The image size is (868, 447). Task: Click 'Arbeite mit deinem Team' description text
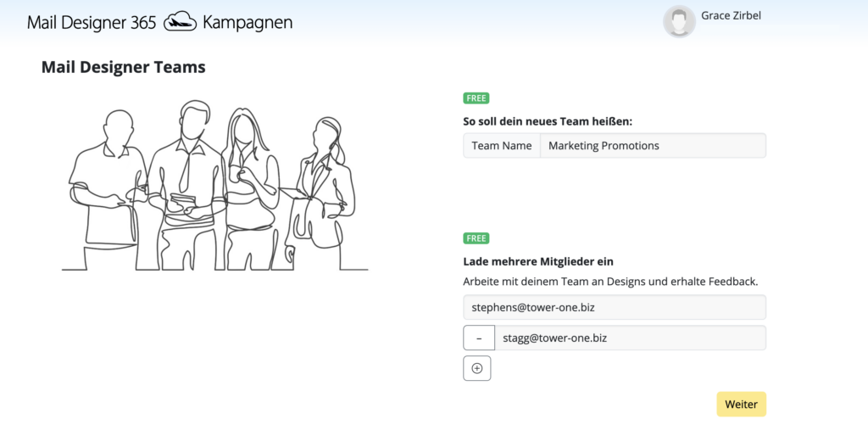[x=610, y=282]
